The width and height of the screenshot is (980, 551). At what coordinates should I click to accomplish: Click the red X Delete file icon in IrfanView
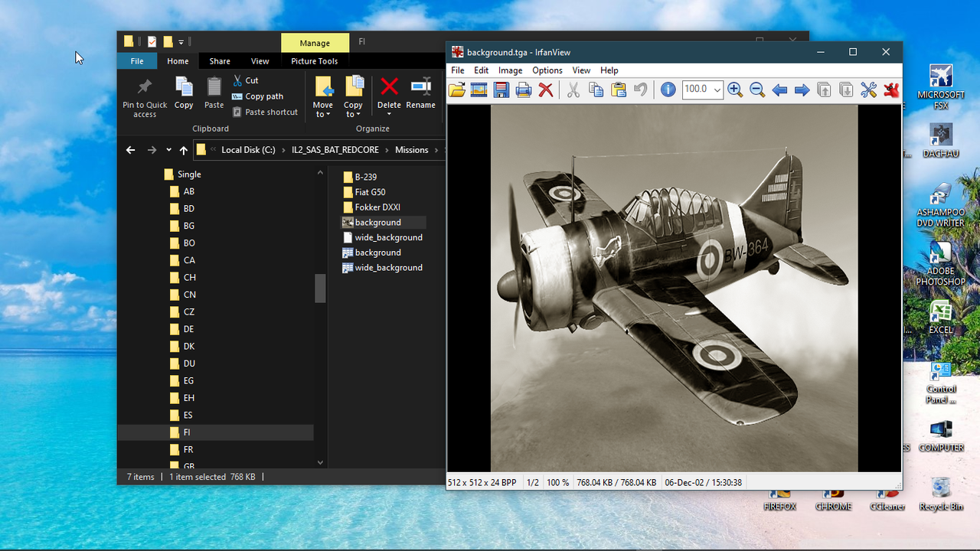pos(546,90)
